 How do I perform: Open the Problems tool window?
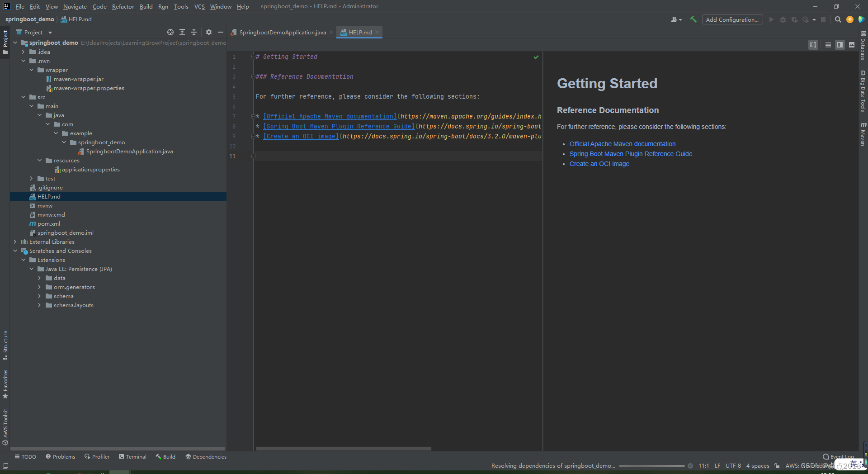point(60,457)
